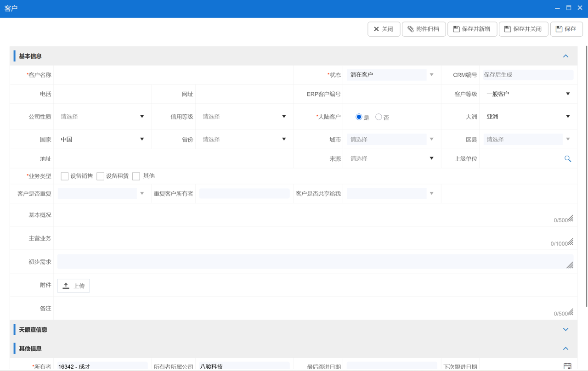This screenshot has width=588, height=371.
Task: Click the search icon in 上级单位 field
Action: [568, 159]
